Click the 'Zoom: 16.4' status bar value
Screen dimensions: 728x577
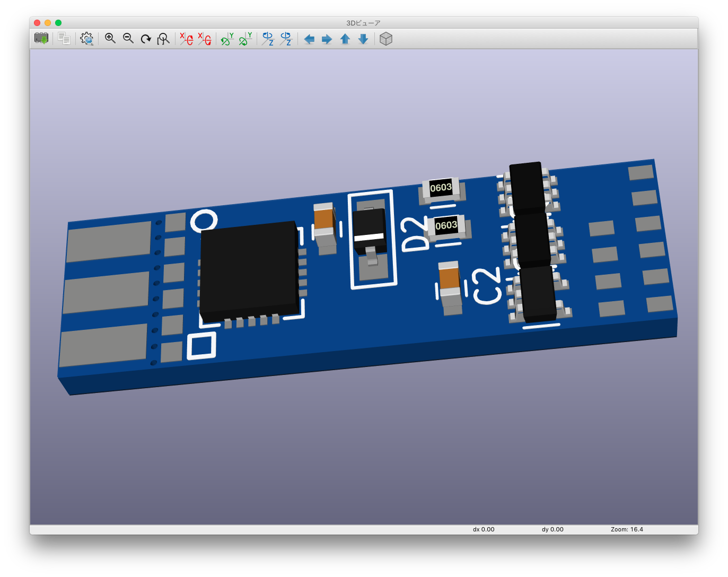click(627, 529)
